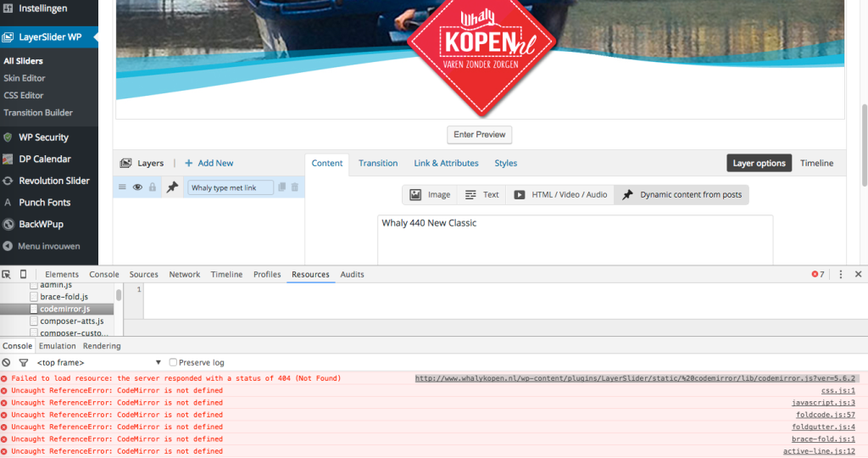This screenshot has width=868, height=458.
Task: Click the DevTools inspect element icon
Action: pyautogui.click(x=7, y=274)
